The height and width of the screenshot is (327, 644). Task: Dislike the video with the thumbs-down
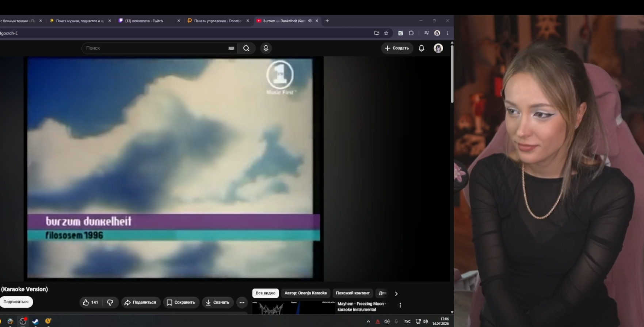click(x=110, y=302)
